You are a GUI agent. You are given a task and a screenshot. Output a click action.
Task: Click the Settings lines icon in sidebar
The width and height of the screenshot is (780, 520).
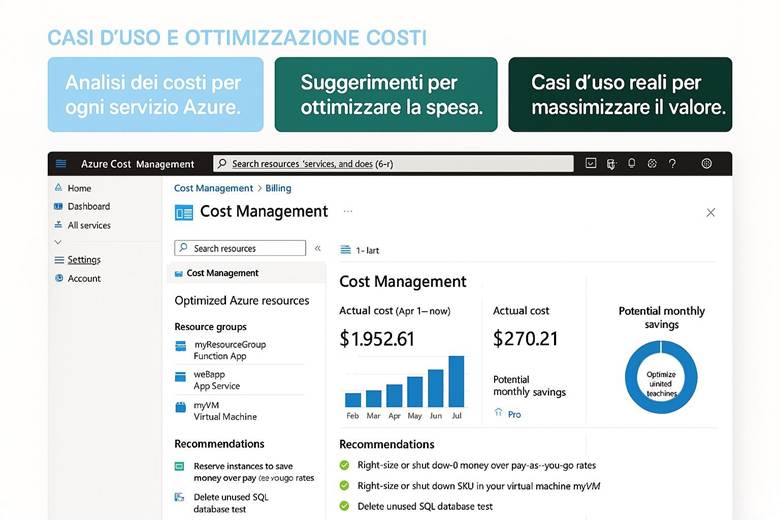tap(59, 260)
